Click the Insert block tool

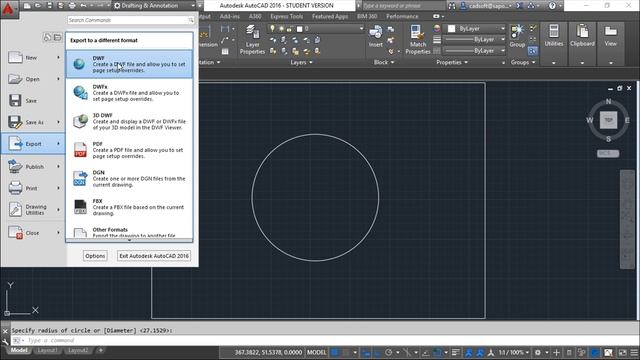point(376,36)
